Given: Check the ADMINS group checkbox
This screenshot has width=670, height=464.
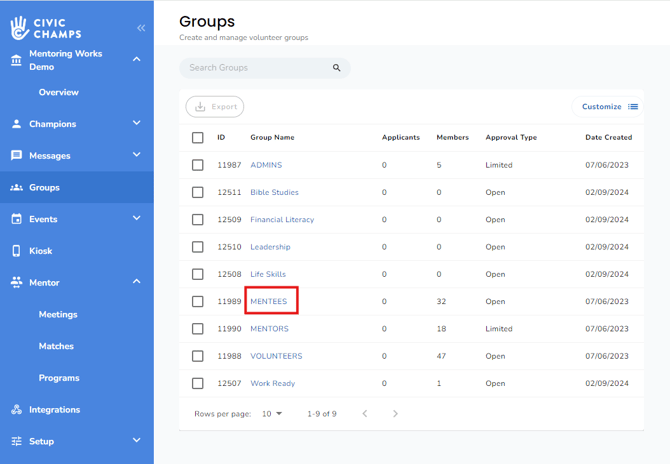Looking at the screenshot, I should pyautogui.click(x=198, y=165).
